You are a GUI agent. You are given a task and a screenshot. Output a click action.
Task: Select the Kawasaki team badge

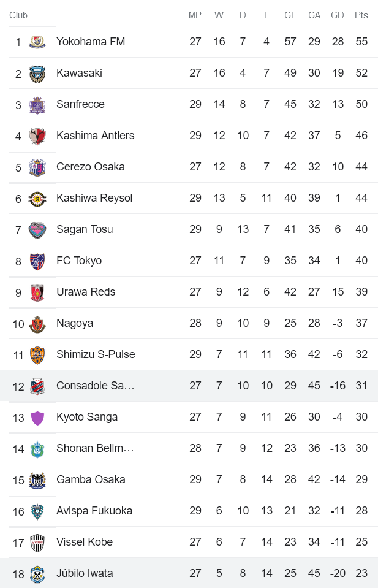click(36, 73)
